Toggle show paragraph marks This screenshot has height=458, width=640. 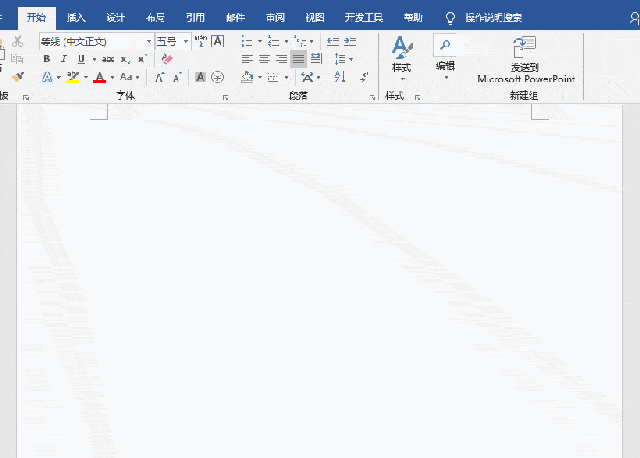(x=364, y=77)
